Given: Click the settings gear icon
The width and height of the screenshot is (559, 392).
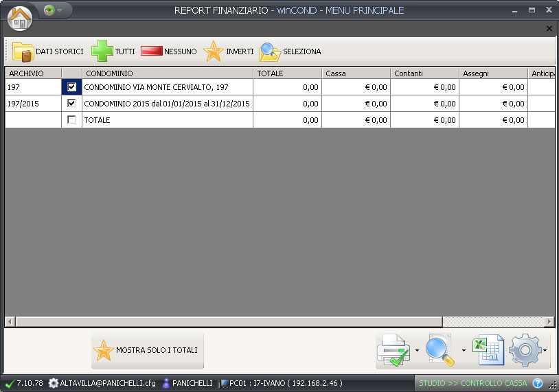Looking at the screenshot, I should click(x=525, y=350).
